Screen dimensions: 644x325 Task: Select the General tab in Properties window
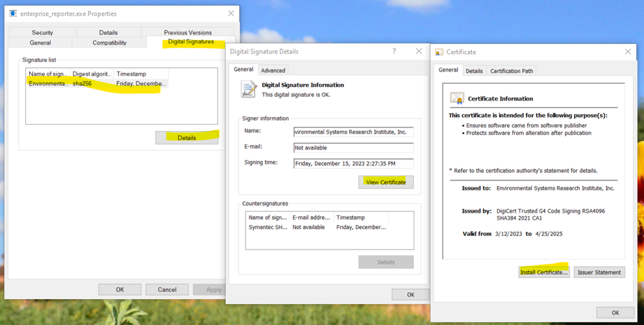tap(40, 43)
